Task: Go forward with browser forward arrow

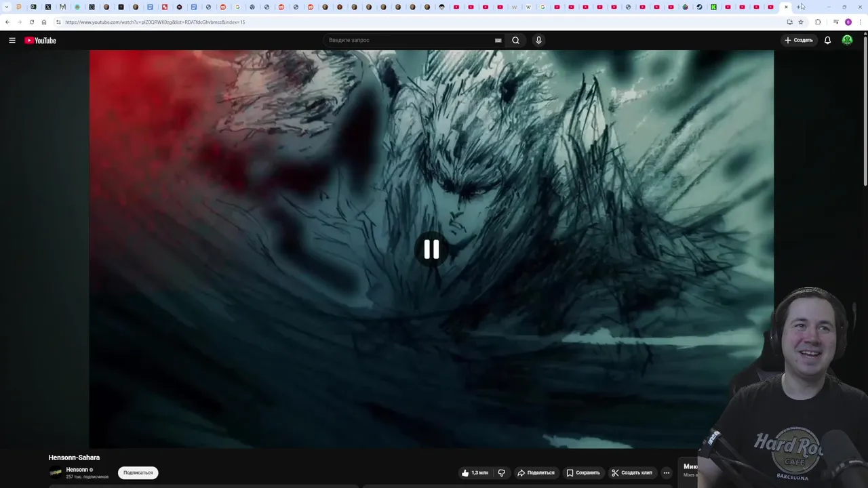Action: click(19, 22)
